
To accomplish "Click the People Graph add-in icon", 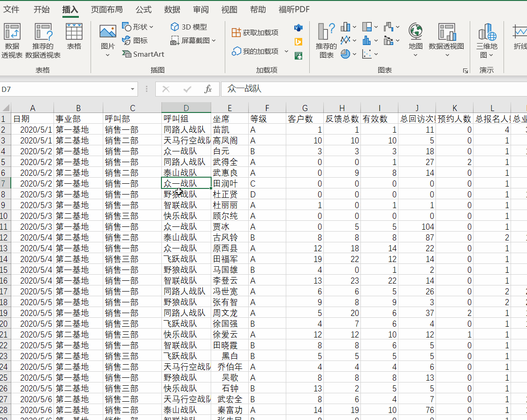I will tap(298, 56).
